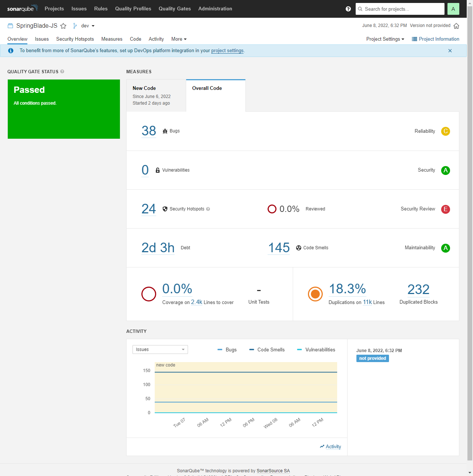Open Project Information
The image size is (473, 476).
[x=435, y=39]
